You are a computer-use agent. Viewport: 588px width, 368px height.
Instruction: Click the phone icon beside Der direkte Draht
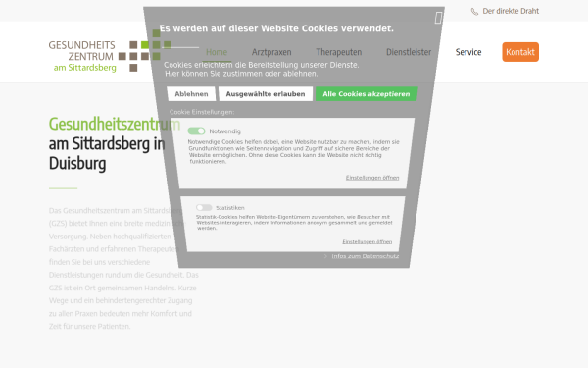474,12
